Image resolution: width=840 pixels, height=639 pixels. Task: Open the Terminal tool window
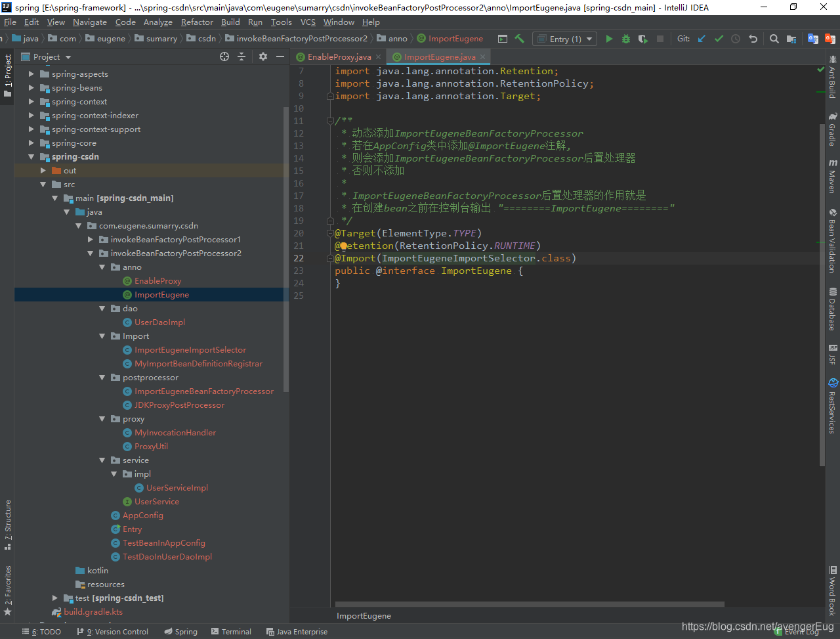point(231,632)
